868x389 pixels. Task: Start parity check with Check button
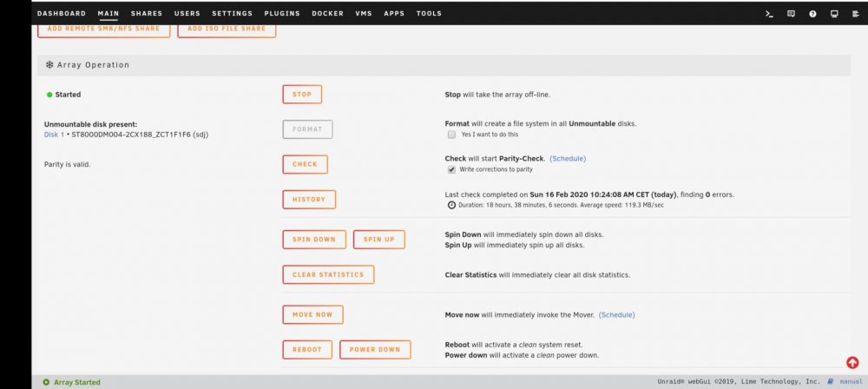305,164
